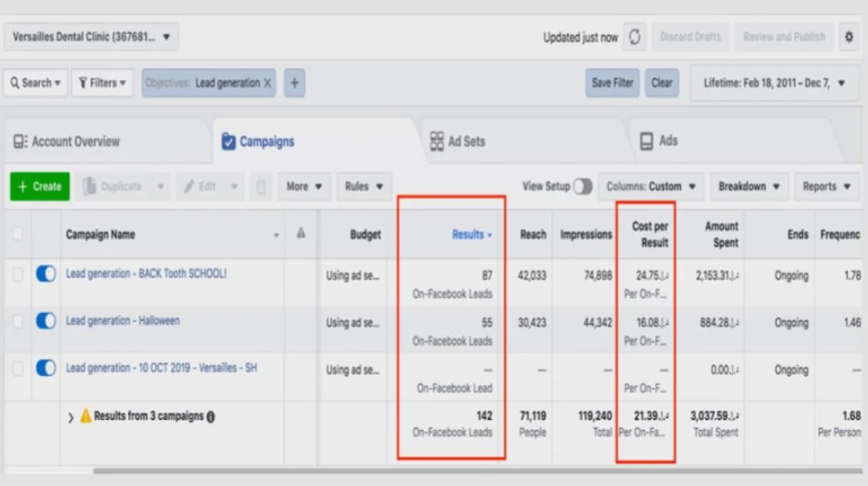Click the refresh icon beside Updated just now
Viewport: 868px width, 486px height.
click(634, 37)
